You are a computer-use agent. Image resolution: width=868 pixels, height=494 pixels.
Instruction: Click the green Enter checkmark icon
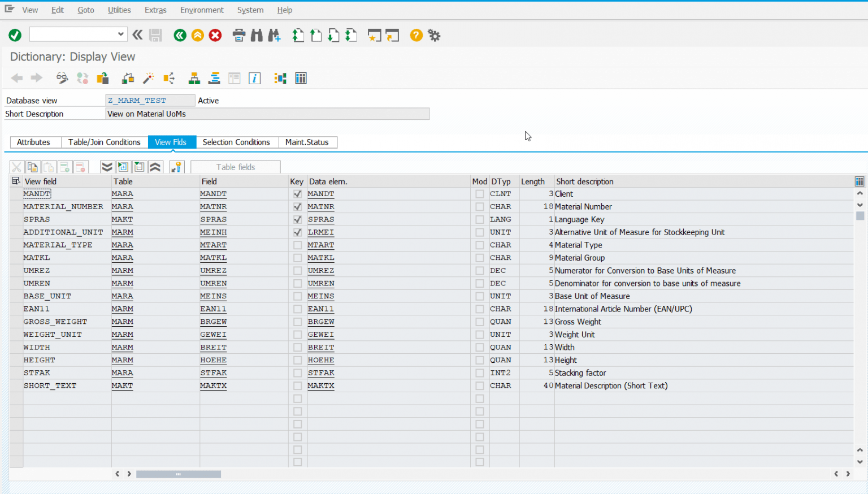15,35
